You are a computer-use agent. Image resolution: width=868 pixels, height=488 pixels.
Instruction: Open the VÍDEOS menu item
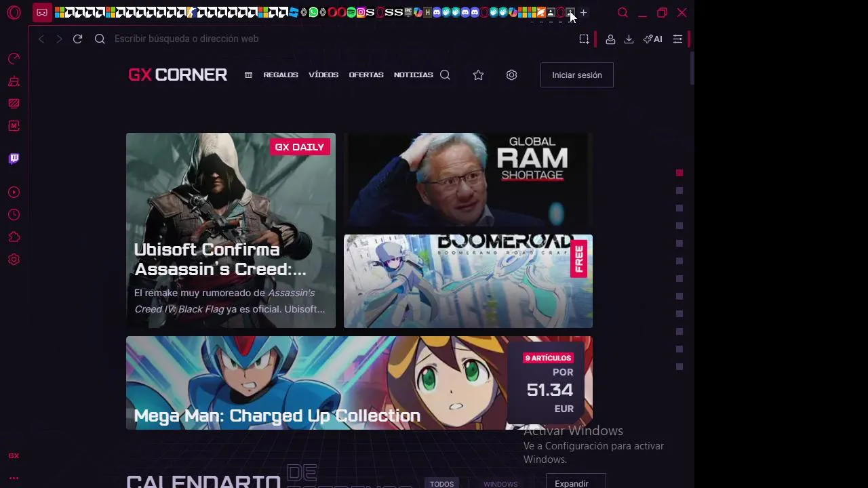323,75
